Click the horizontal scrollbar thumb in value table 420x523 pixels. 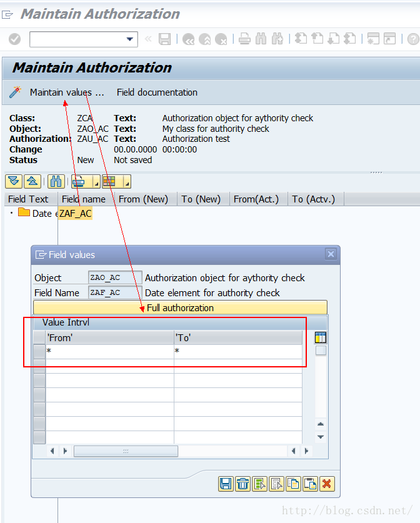[x=126, y=451]
